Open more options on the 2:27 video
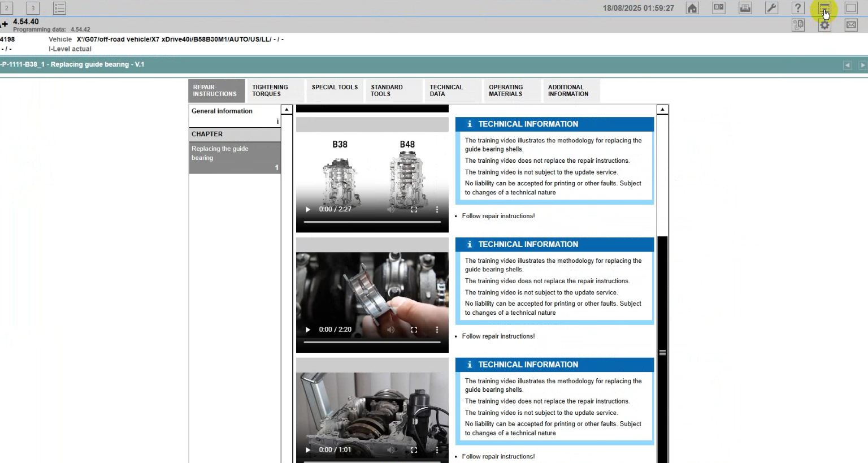Image resolution: width=868 pixels, height=463 pixels. pos(437,209)
